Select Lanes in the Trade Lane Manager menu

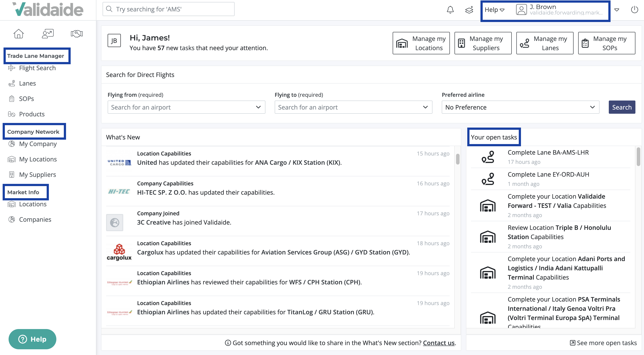click(28, 83)
